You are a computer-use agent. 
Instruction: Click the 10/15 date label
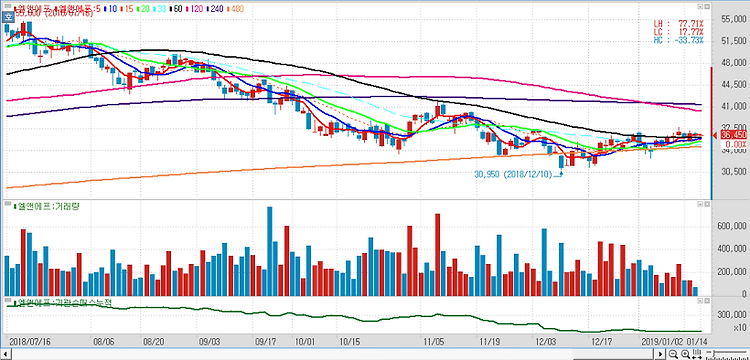(350, 342)
